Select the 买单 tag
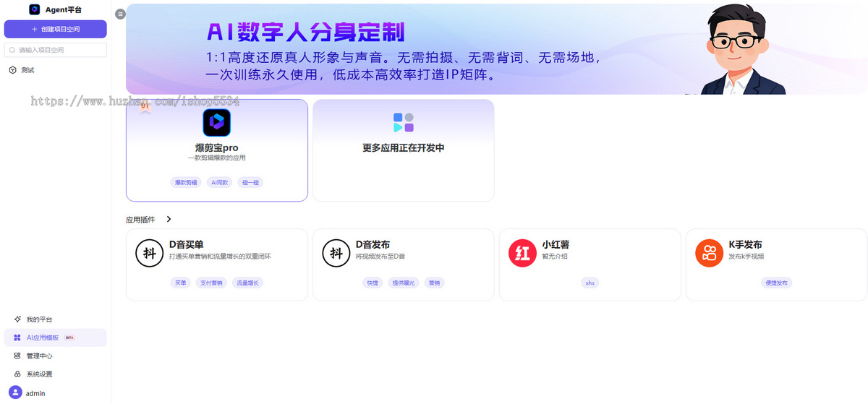 click(x=180, y=283)
